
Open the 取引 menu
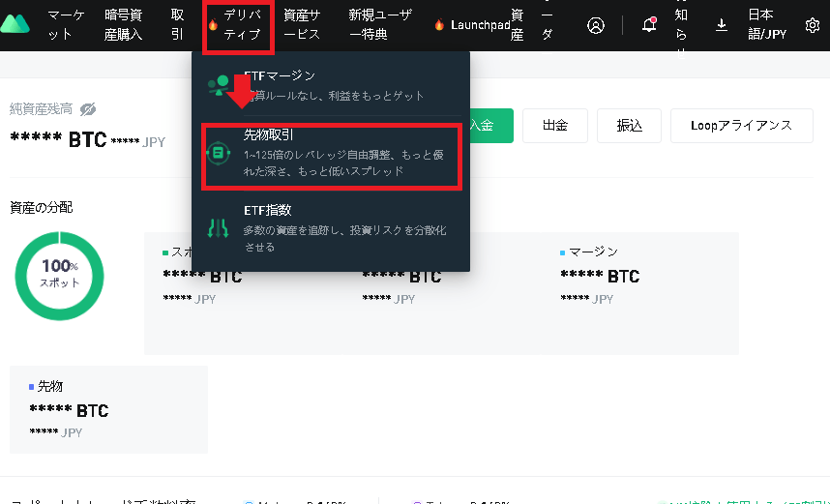(177, 25)
